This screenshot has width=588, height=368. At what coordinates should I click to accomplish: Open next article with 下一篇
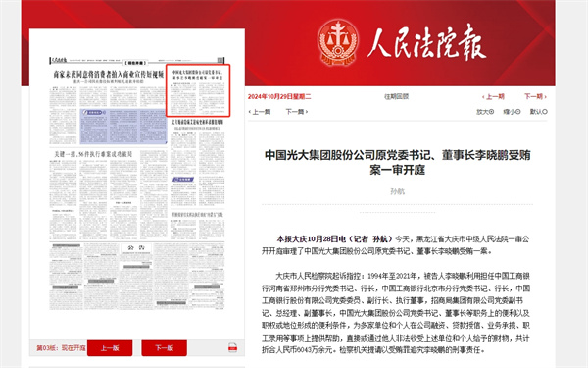point(297,112)
